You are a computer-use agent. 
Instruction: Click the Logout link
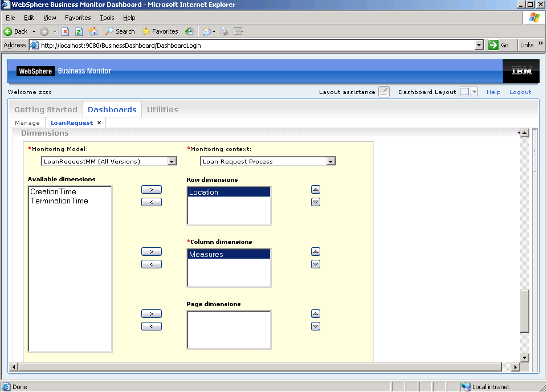tap(520, 92)
